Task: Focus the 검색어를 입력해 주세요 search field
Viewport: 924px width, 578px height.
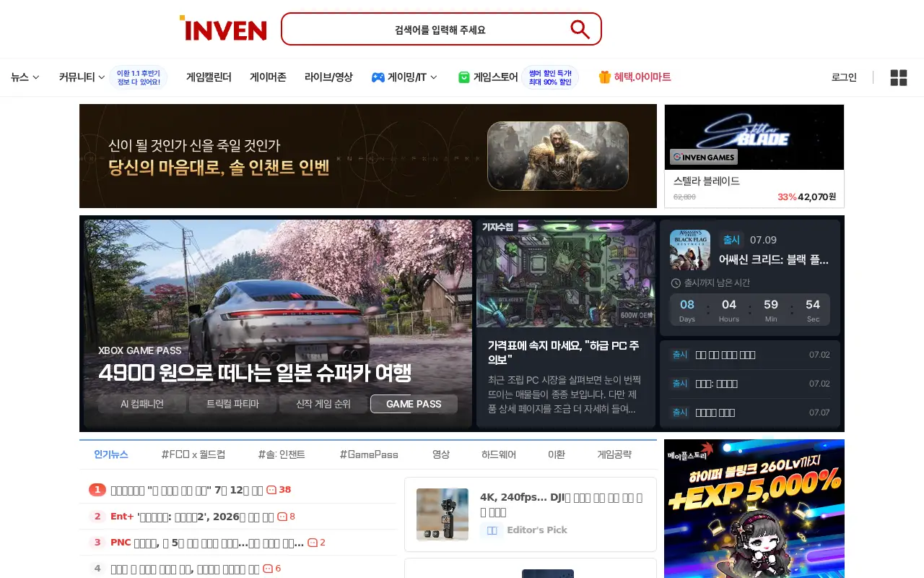Action: click(440, 30)
